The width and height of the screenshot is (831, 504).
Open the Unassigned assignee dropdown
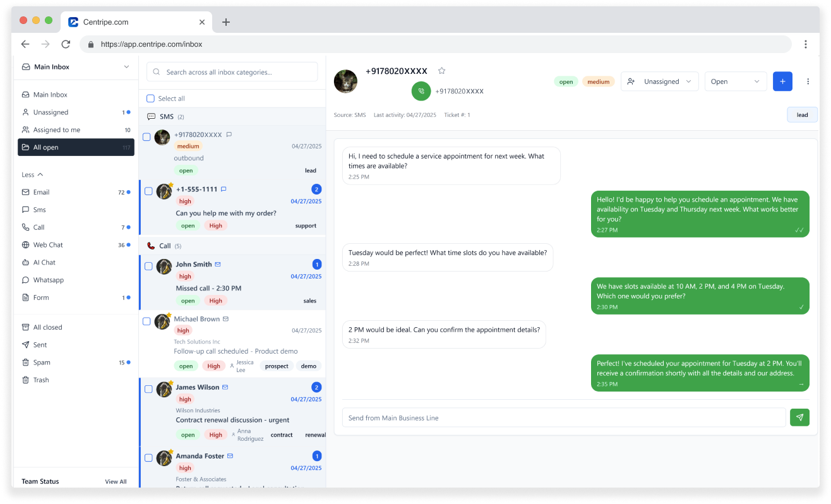659,81
